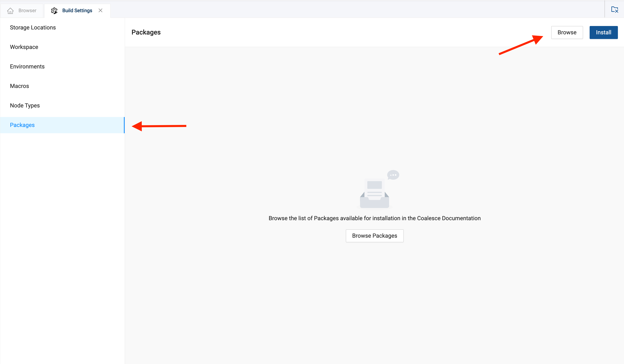Click the Packages page heading
The height and width of the screenshot is (364, 624).
(146, 32)
